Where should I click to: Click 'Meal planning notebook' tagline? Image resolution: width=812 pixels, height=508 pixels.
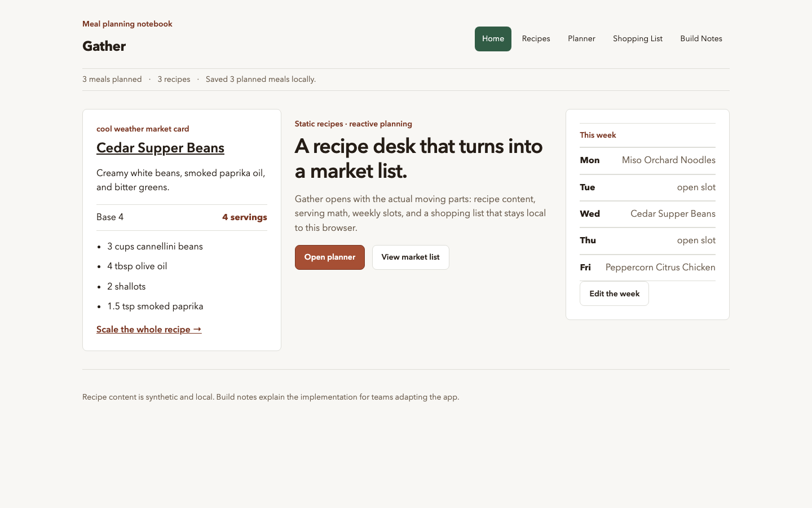pos(127,24)
